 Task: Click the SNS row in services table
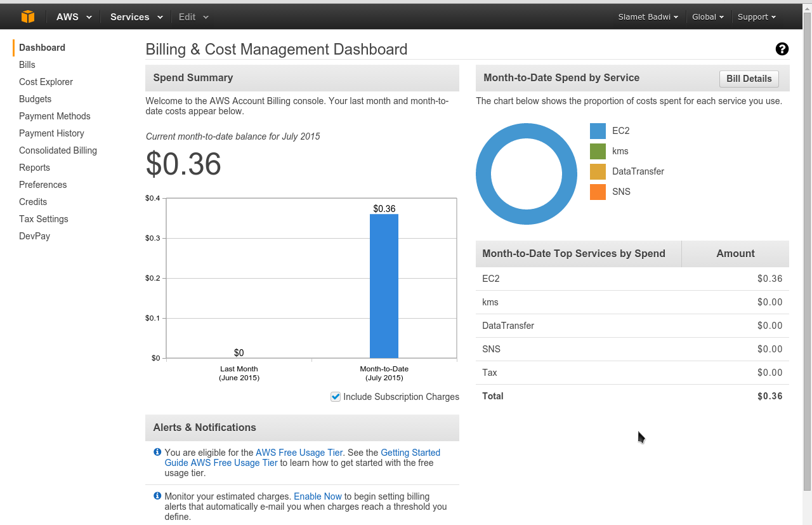click(x=632, y=349)
